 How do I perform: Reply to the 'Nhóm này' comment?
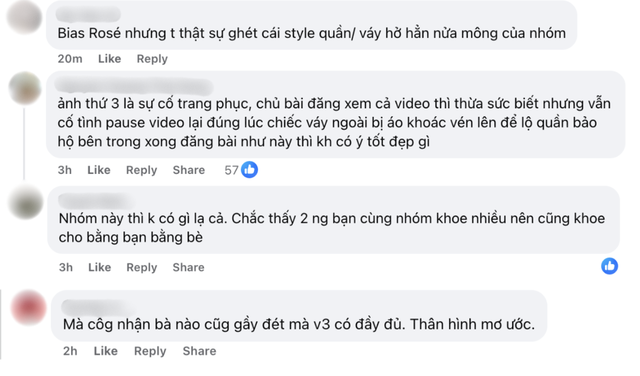pyautogui.click(x=142, y=267)
